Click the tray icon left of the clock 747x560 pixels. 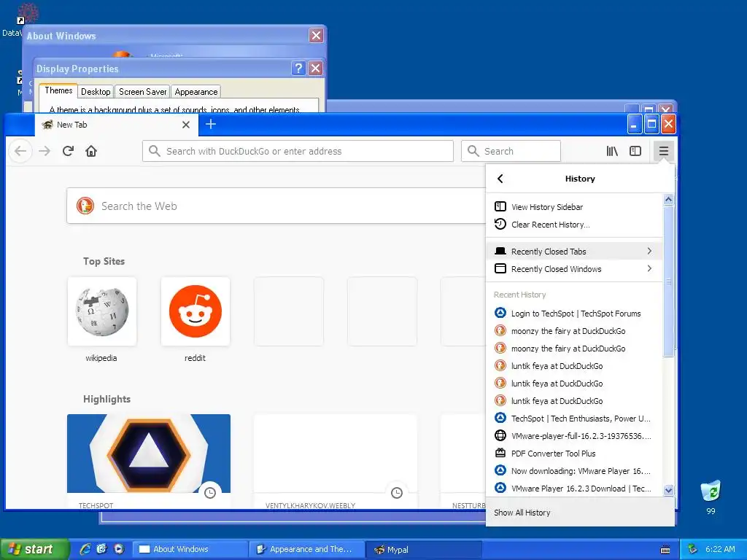point(692,549)
